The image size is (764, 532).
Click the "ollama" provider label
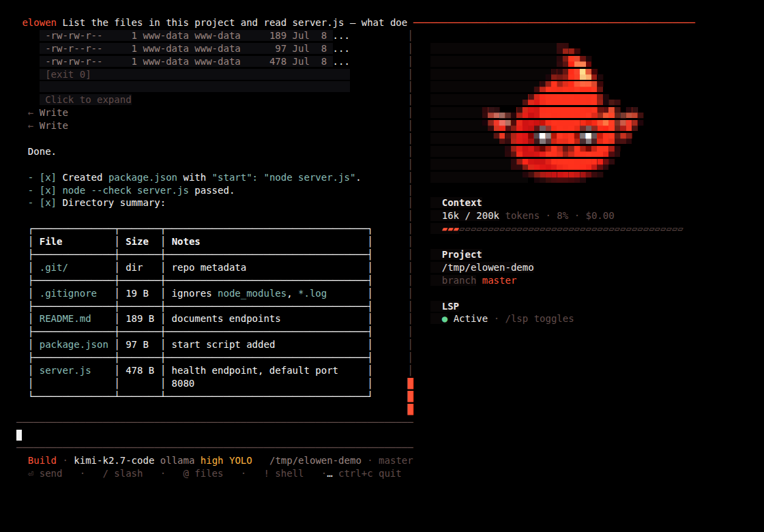coord(177,460)
